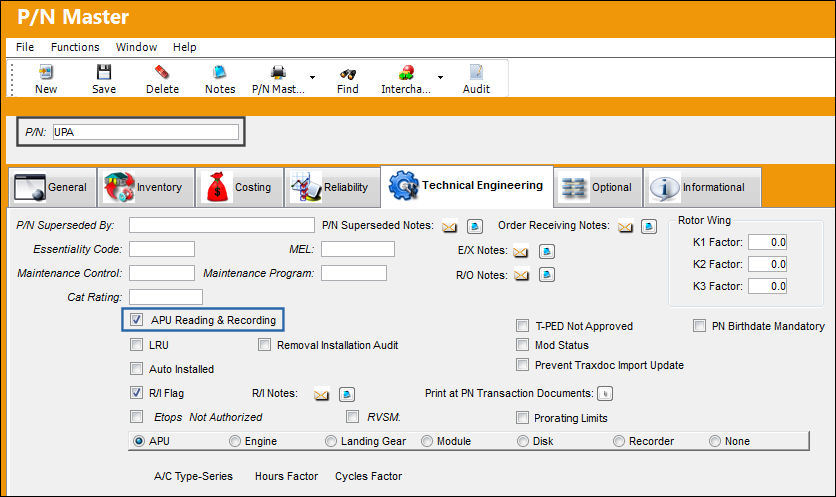The height and width of the screenshot is (497, 836).
Task: Open the Window menu
Action: coord(136,47)
